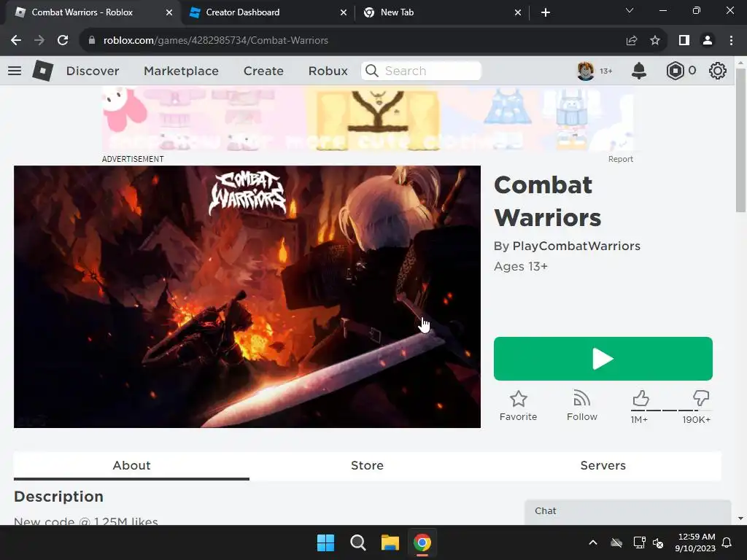
Task: Report the advertisement
Action: [x=620, y=159]
